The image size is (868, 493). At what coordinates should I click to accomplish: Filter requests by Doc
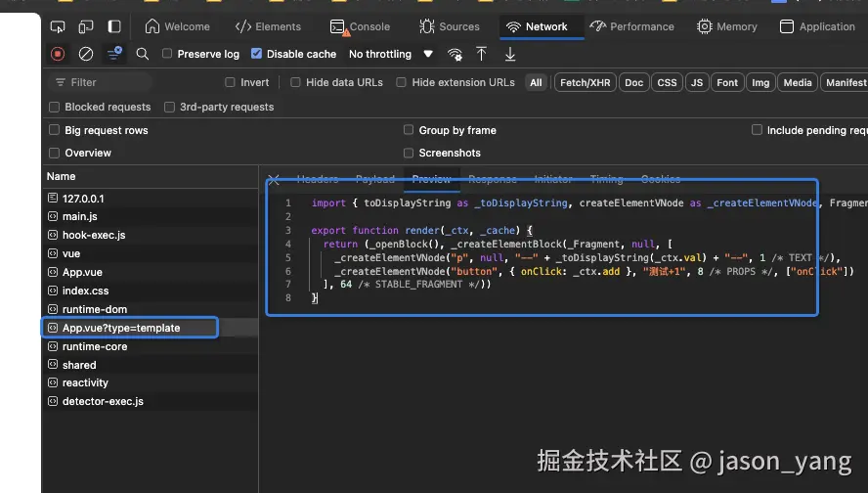pos(633,82)
